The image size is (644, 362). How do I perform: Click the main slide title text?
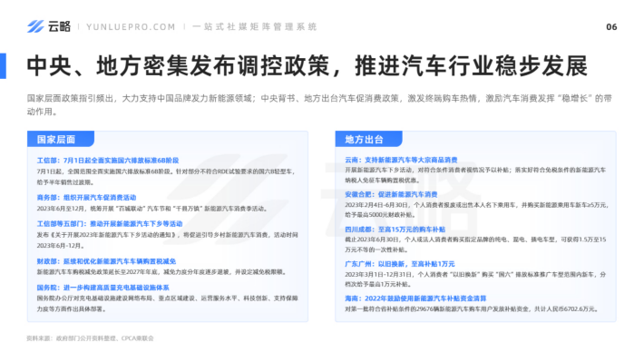pyautogui.click(x=307, y=65)
